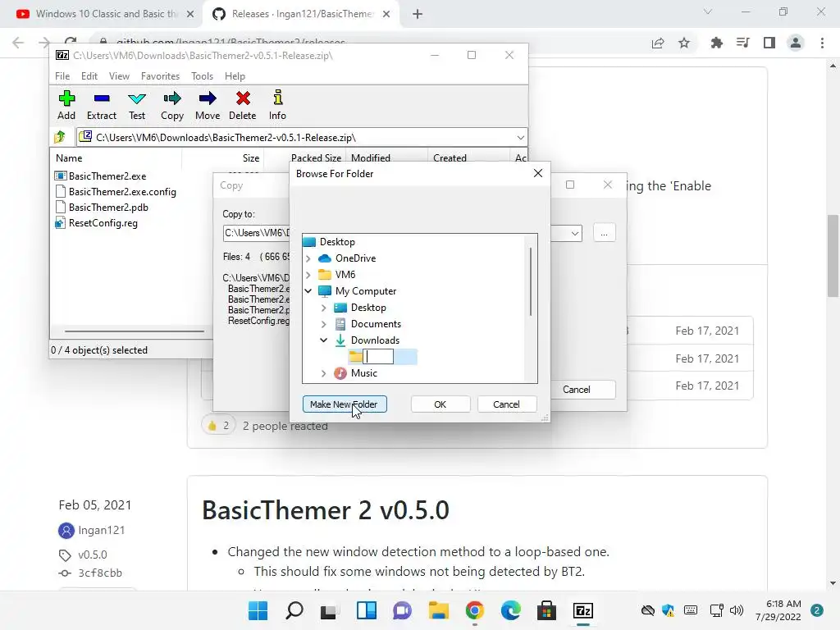Expand the Music tree node
Viewport: 840px width, 630px height.
coord(323,373)
